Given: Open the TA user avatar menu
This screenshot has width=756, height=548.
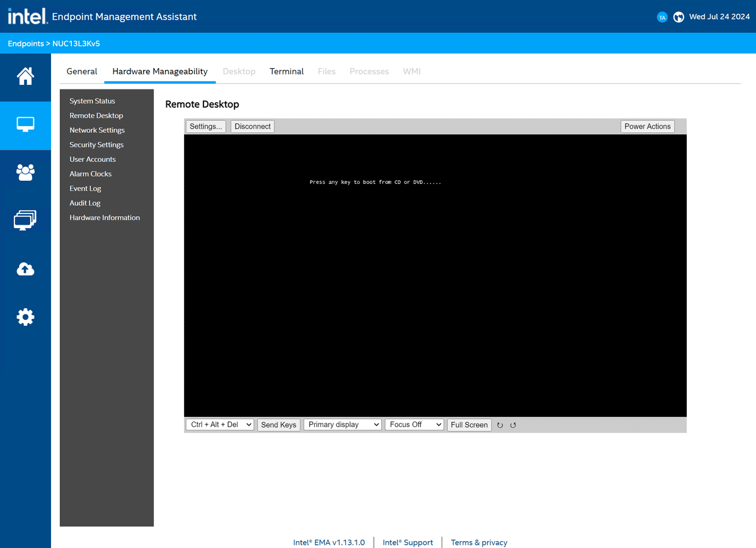Looking at the screenshot, I should click(662, 17).
